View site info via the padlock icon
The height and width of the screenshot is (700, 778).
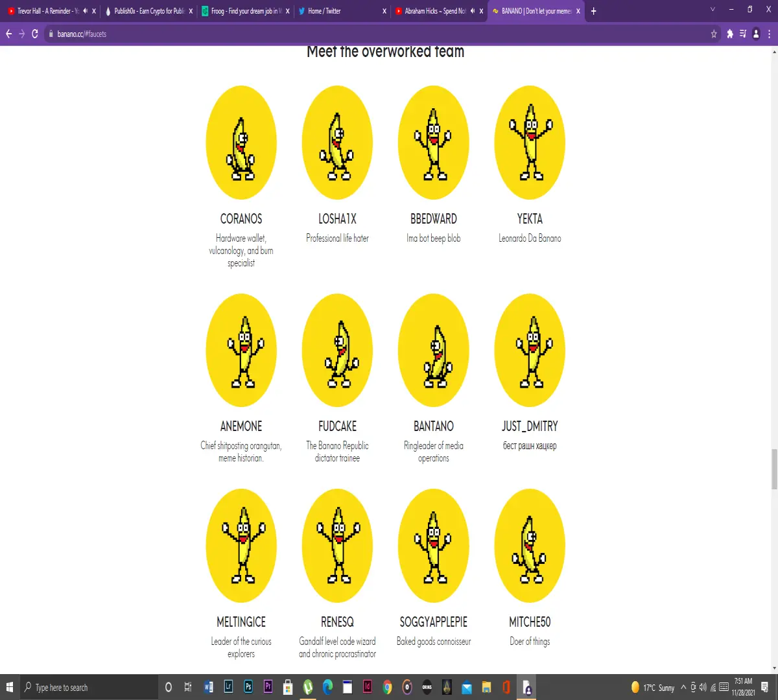pos(50,34)
